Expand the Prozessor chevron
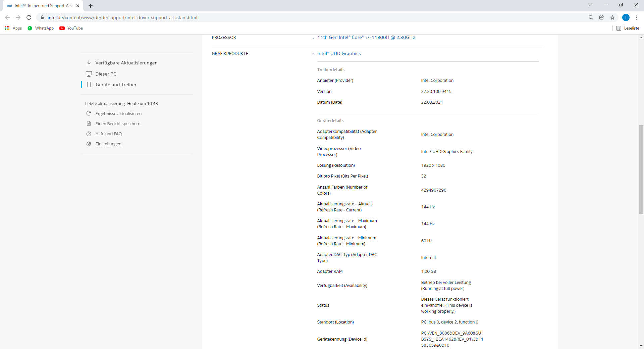644x349 pixels. (x=313, y=38)
